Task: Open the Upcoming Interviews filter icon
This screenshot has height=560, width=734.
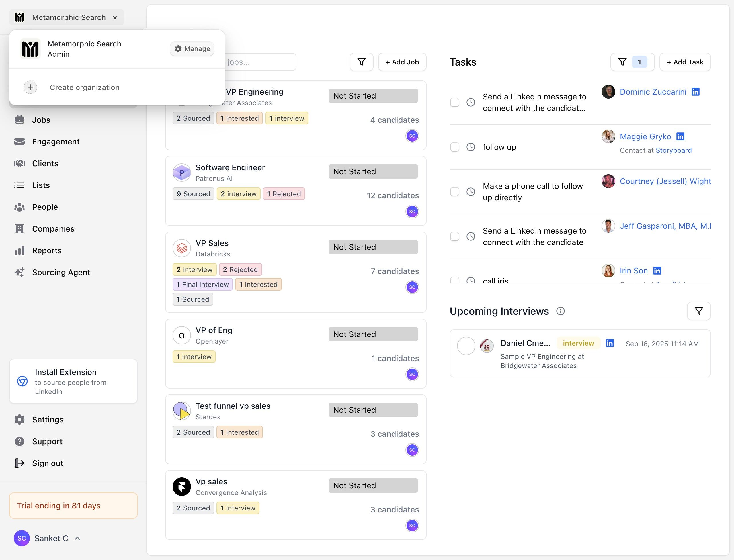Action: [699, 311]
